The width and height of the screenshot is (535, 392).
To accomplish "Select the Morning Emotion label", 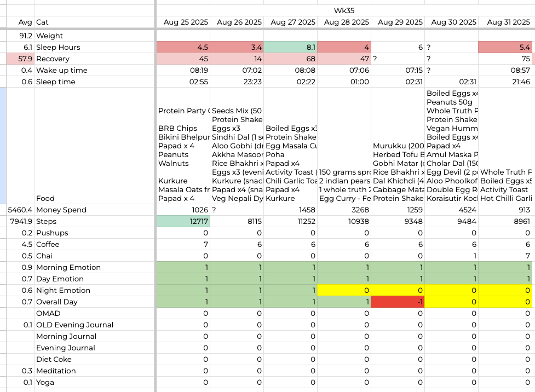I will point(68,268).
